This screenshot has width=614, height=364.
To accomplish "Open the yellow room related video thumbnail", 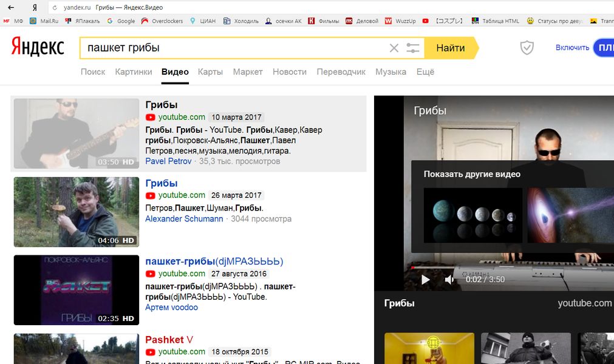I will pyautogui.click(x=429, y=348).
